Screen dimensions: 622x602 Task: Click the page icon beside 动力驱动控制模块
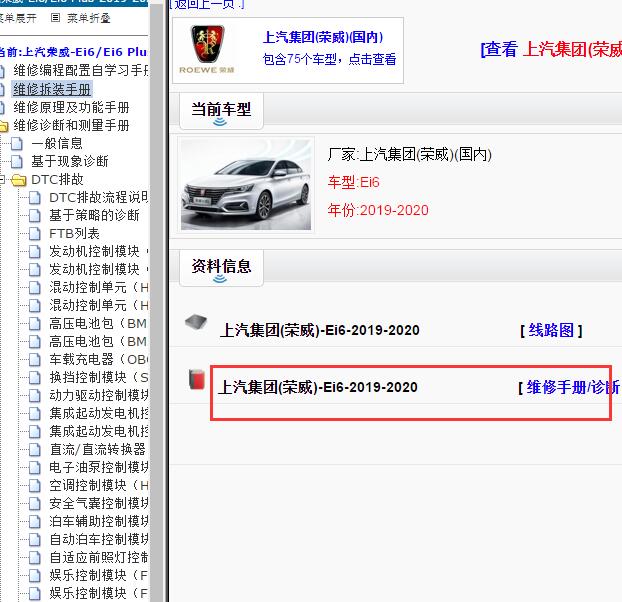[35, 396]
